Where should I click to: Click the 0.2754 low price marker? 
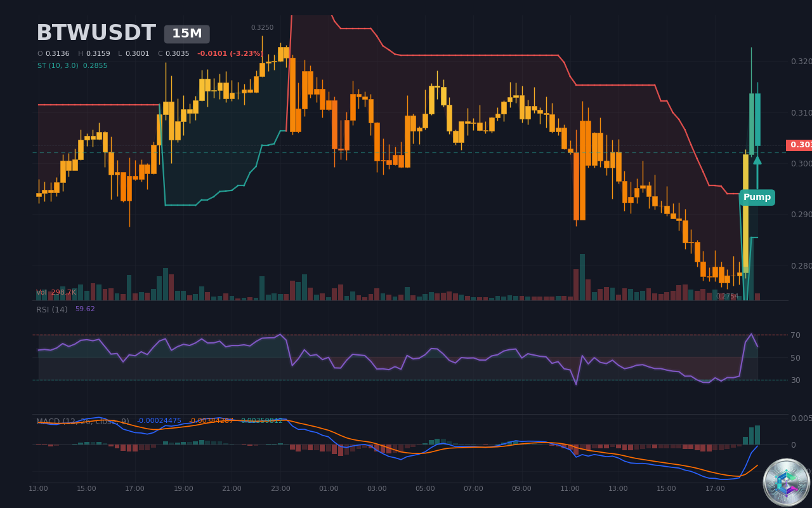point(727,297)
